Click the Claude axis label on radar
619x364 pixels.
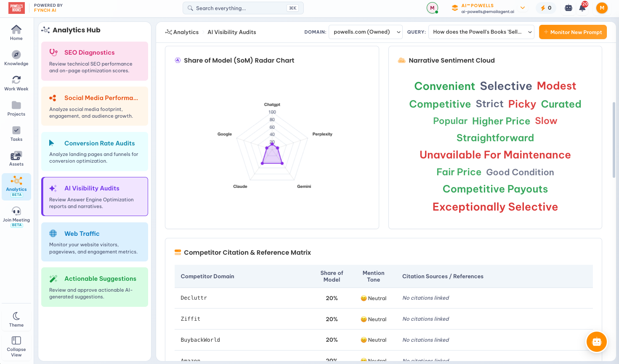click(x=240, y=186)
